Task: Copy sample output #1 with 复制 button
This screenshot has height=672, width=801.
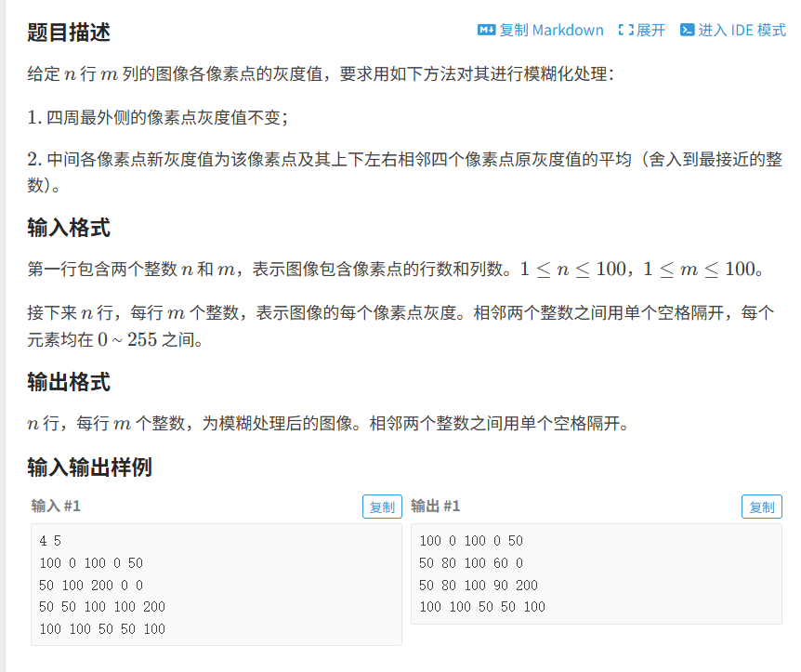Action: 762,507
